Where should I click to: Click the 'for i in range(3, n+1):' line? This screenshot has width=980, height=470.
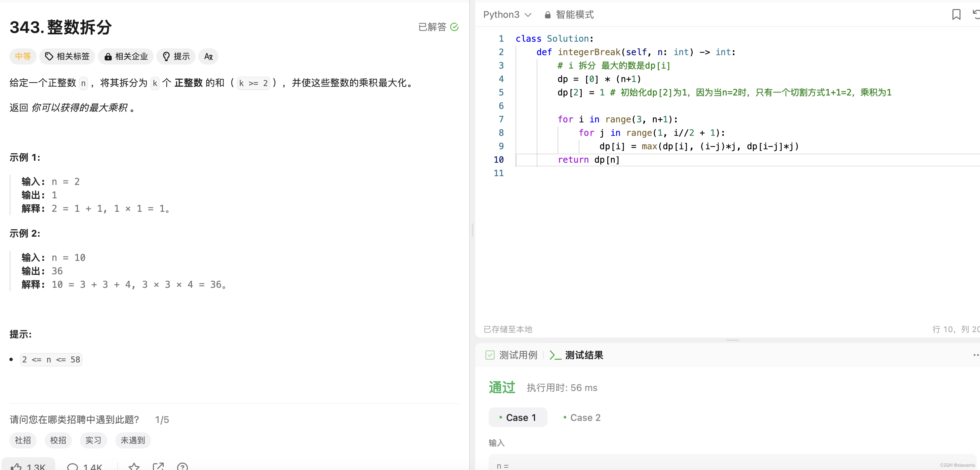tap(617, 119)
